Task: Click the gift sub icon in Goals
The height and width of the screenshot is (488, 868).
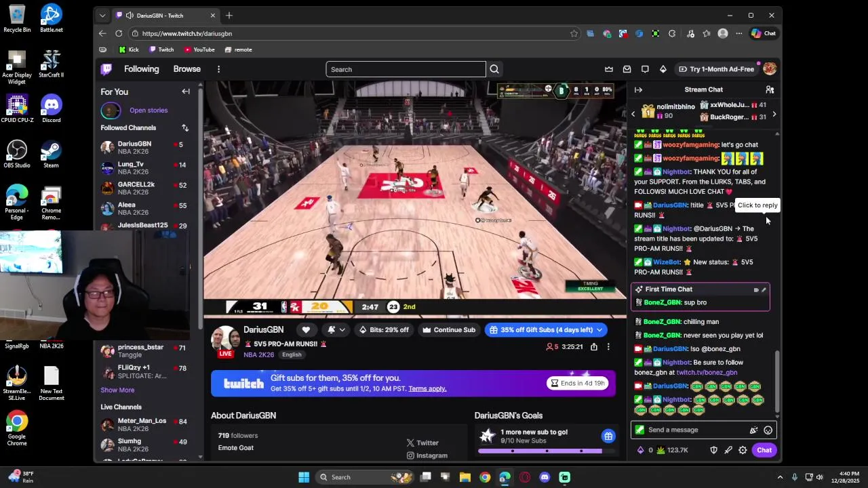Action: coord(608,436)
